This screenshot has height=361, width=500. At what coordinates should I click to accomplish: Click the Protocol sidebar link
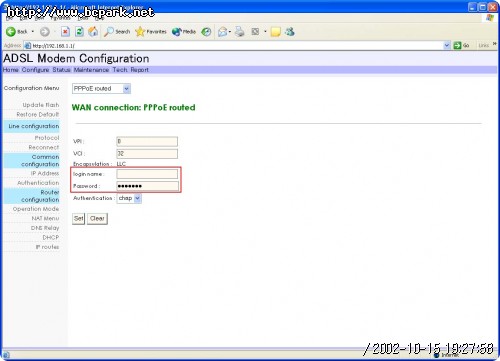[x=47, y=138]
